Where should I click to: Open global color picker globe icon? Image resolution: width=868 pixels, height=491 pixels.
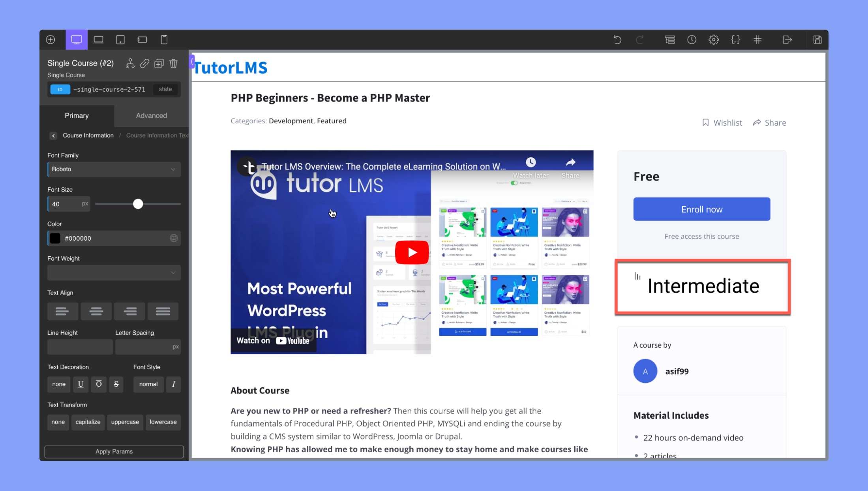pyautogui.click(x=174, y=238)
